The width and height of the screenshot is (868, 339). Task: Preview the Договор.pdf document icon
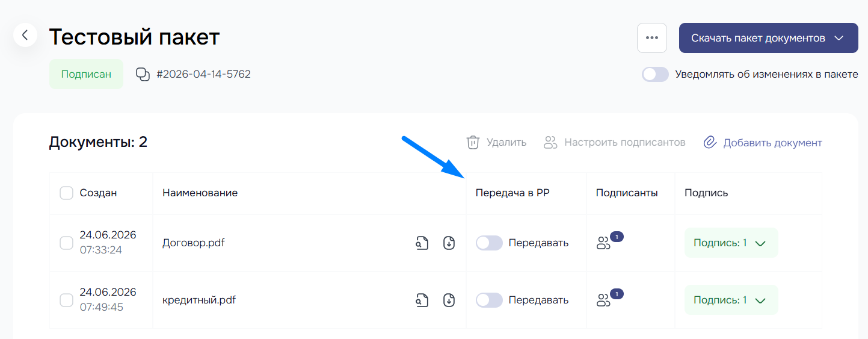click(422, 243)
